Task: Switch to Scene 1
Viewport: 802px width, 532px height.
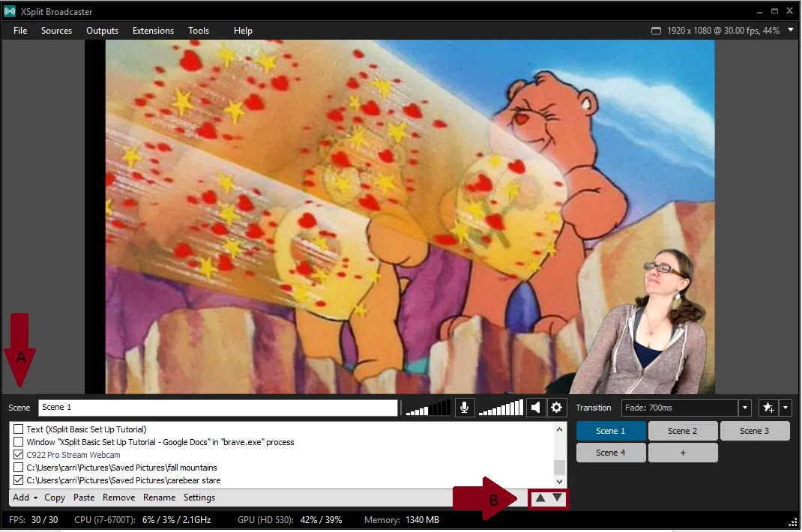Action: [611, 431]
